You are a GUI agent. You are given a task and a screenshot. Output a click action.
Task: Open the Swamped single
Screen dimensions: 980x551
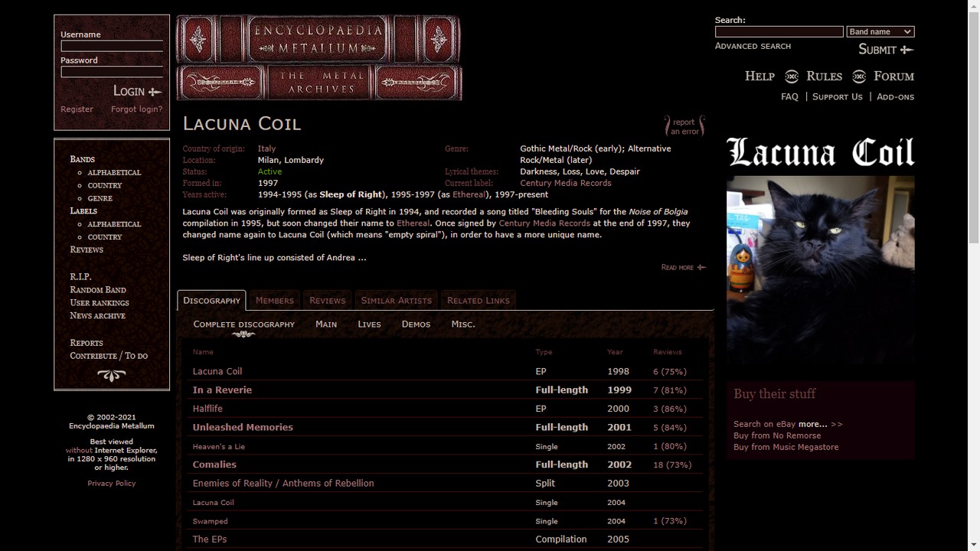point(210,521)
